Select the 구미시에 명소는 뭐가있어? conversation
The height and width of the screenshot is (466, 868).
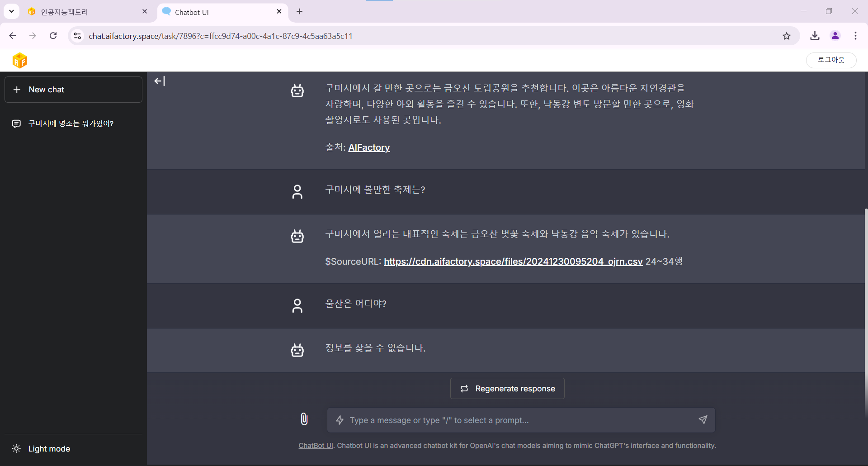point(71,124)
